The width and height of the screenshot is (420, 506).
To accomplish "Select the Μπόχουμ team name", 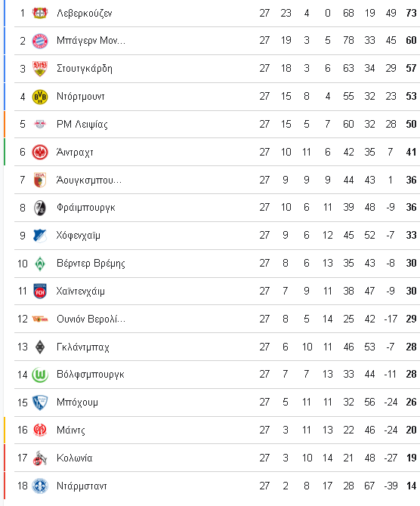I will point(77,403).
